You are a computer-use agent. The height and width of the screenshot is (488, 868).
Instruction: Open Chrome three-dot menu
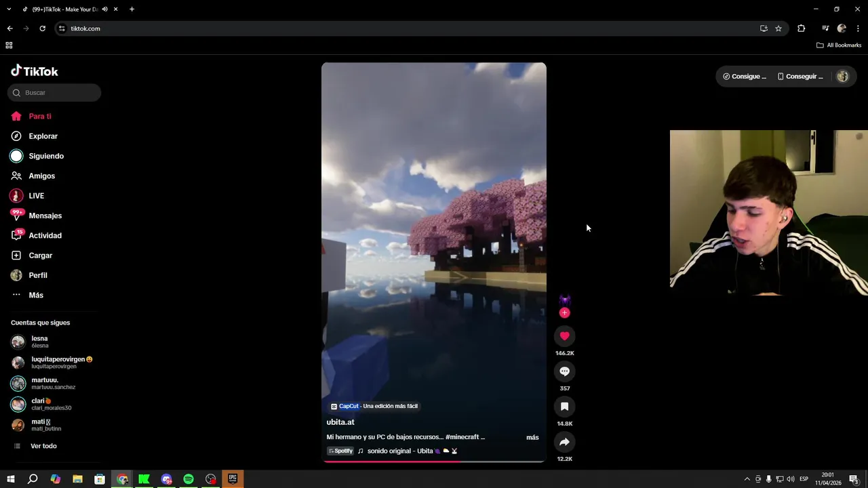(x=858, y=28)
